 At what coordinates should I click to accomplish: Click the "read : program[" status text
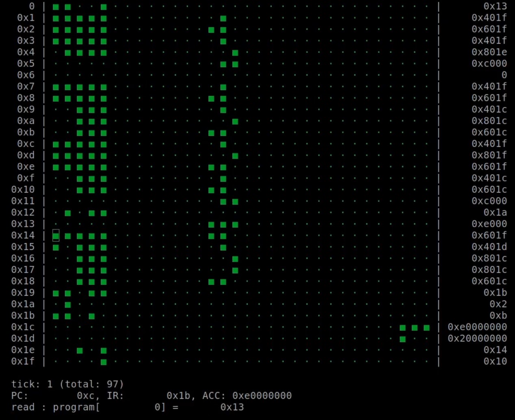point(56,407)
